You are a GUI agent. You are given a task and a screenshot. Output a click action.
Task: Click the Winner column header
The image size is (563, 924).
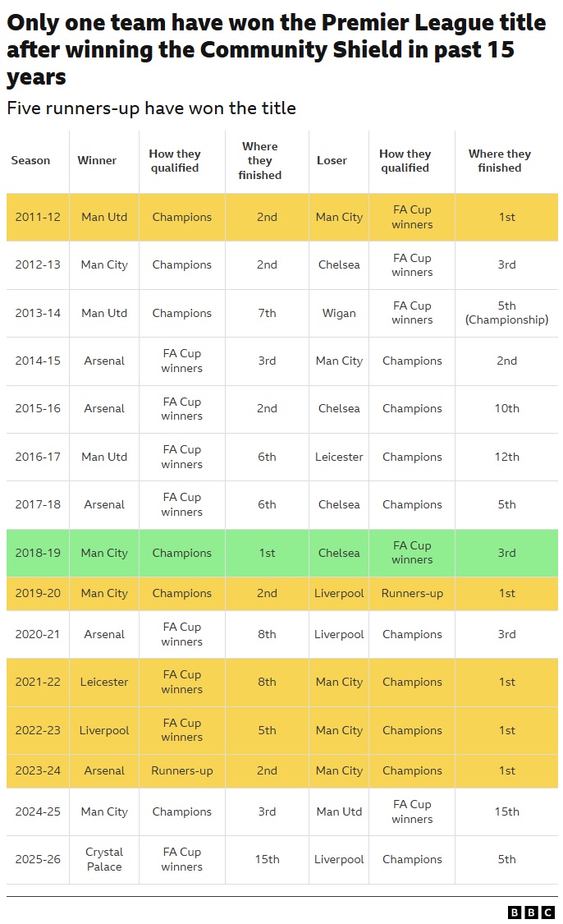coord(97,160)
